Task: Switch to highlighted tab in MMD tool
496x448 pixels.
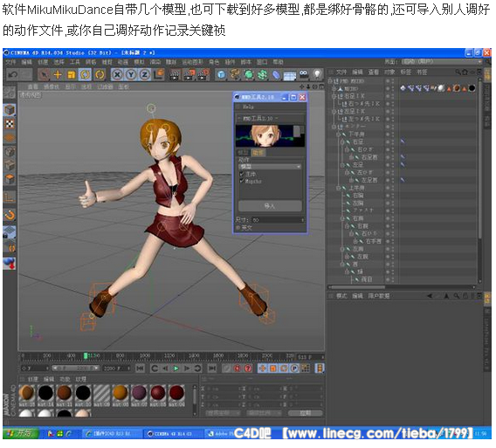Action: pyautogui.click(x=258, y=153)
